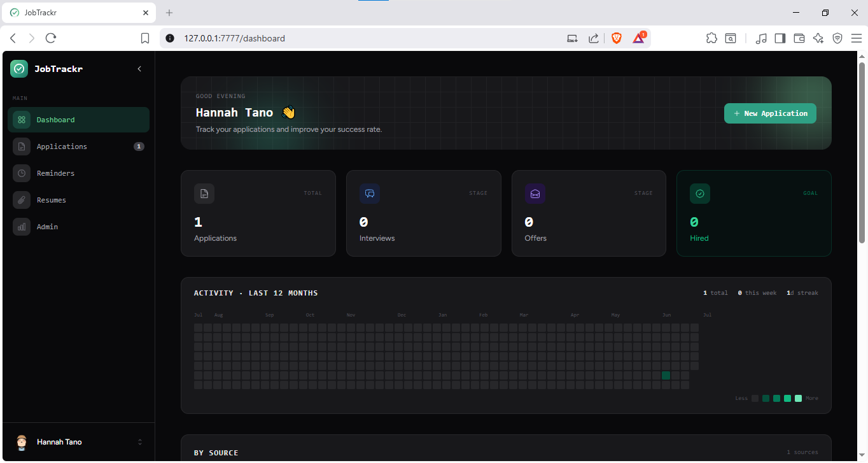The height and width of the screenshot is (463, 868).
Task: Open the Resumes section
Action: point(78,200)
